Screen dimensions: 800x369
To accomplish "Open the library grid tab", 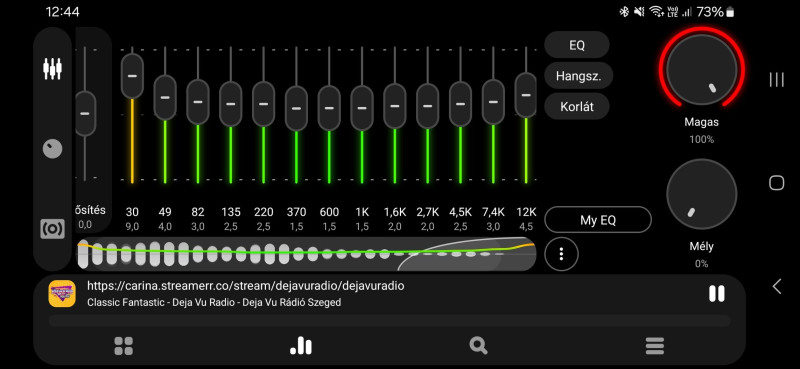I will click(123, 346).
